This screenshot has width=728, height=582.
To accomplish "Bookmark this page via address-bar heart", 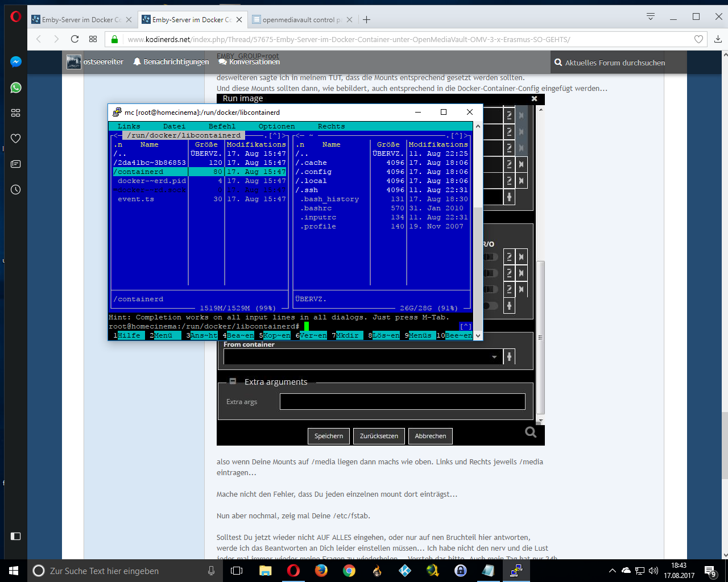I will 699,39.
